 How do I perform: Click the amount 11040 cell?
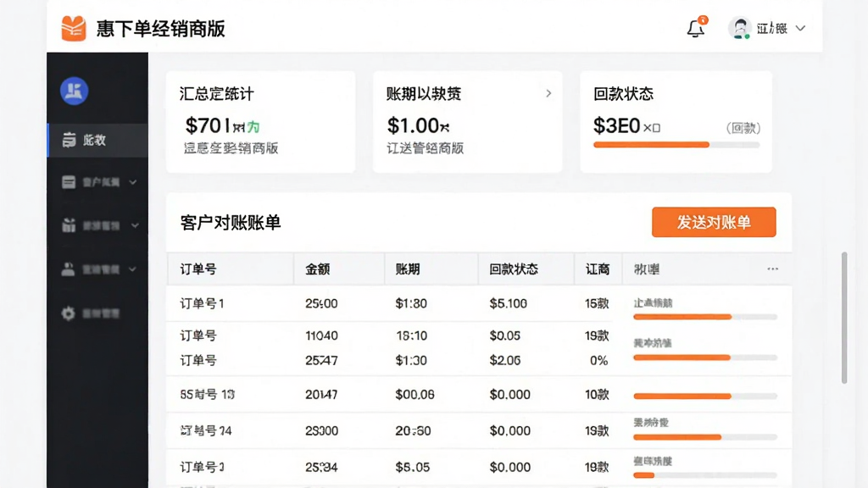point(321,335)
